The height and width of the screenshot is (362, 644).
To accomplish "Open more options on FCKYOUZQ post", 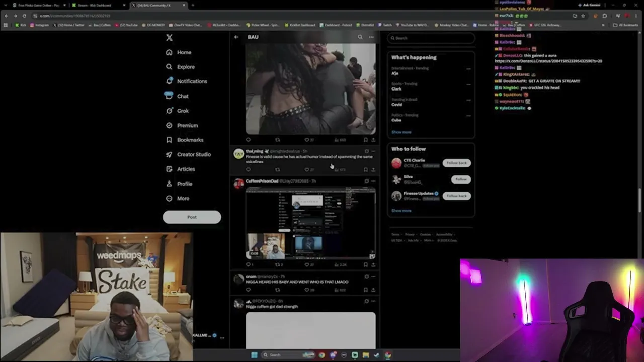I will (x=373, y=301).
